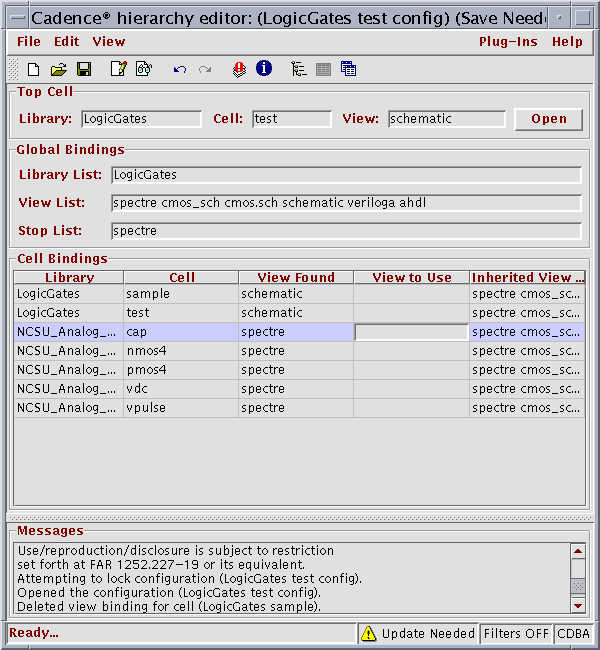
Task: Switch to Tree view icon
Action: (298, 69)
